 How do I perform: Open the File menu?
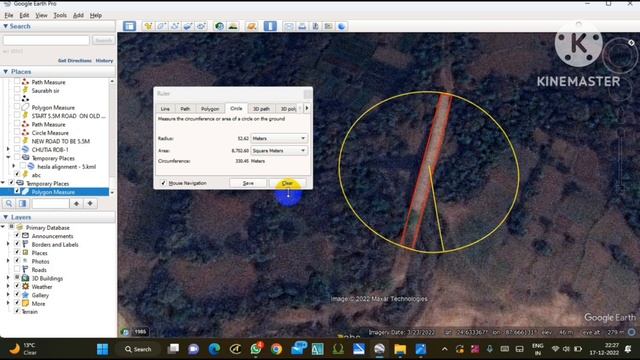pos(9,16)
